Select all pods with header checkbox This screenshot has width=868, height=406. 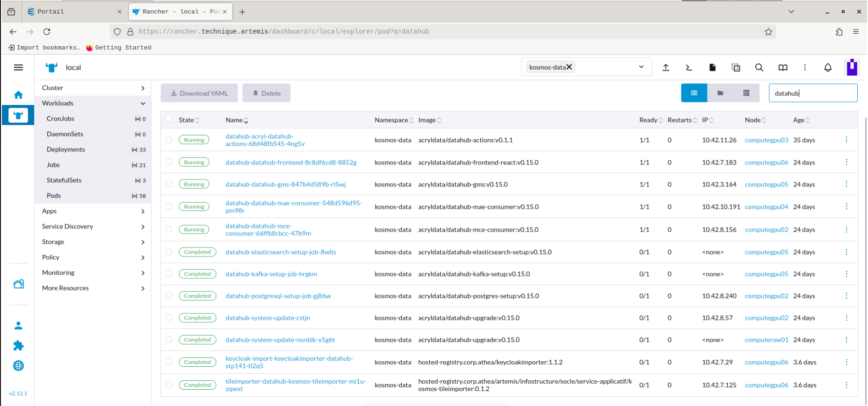tap(169, 119)
